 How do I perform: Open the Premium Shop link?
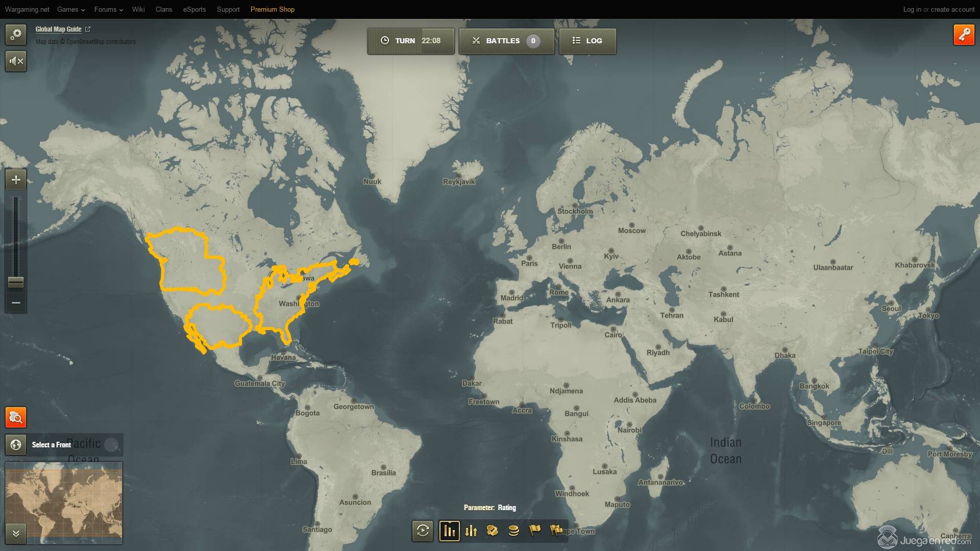(x=272, y=9)
